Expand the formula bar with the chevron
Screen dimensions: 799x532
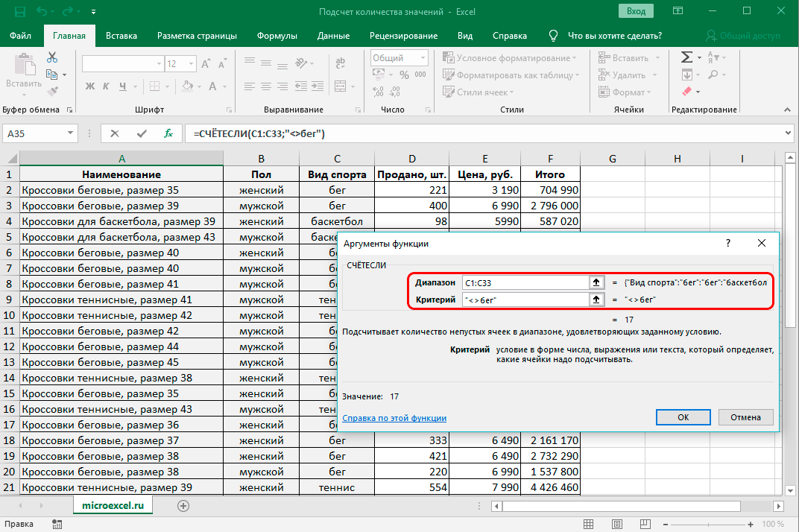click(x=789, y=133)
